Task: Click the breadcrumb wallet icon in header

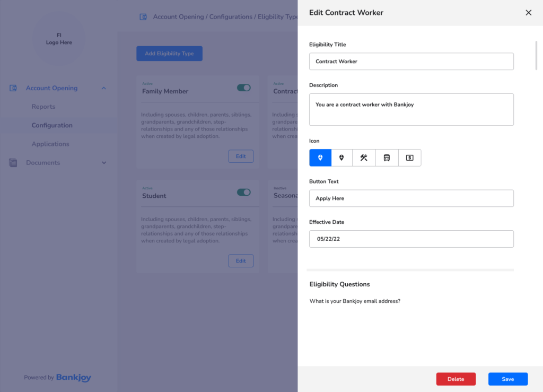Action: click(143, 17)
